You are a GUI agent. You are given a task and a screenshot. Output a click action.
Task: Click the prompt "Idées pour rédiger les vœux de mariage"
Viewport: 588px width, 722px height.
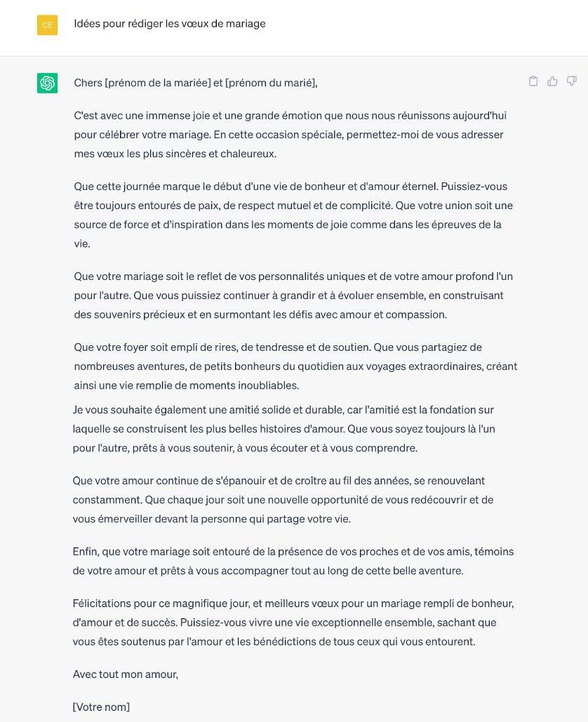click(x=170, y=24)
